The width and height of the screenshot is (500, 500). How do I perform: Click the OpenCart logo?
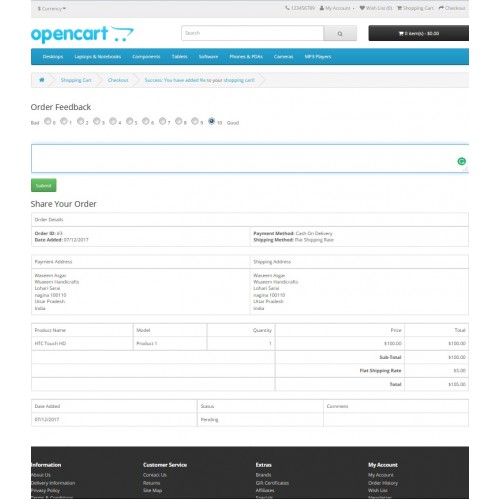click(82, 34)
